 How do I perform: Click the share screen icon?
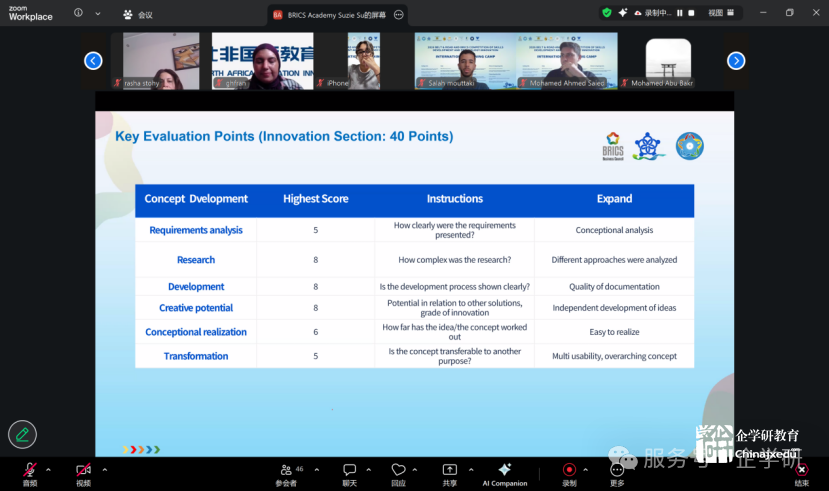coord(449,470)
